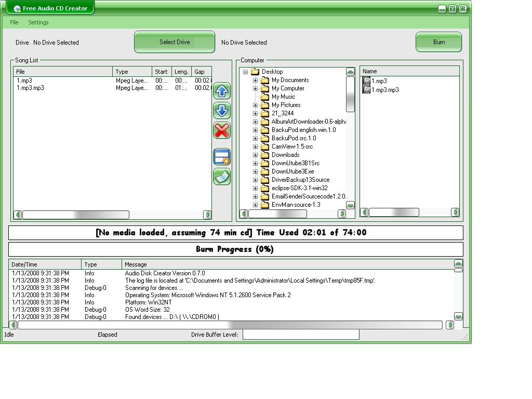
Task: Move selected song up with blue up arrow
Action: click(222, 91)
